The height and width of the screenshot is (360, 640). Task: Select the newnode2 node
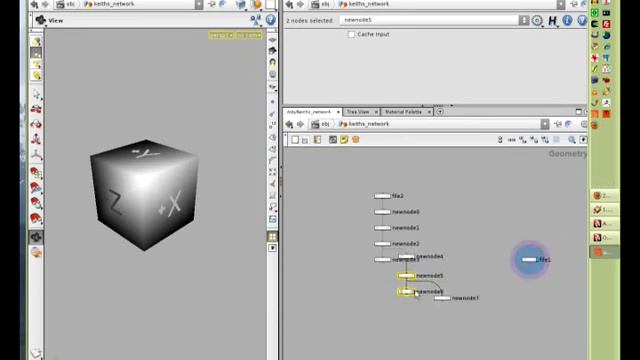(382, 244)
